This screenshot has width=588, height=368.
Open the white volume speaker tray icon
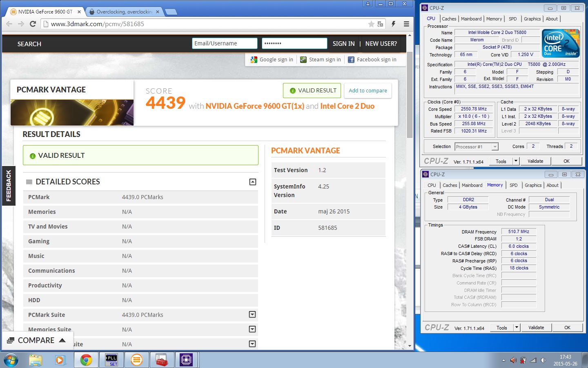pos(543,361)
